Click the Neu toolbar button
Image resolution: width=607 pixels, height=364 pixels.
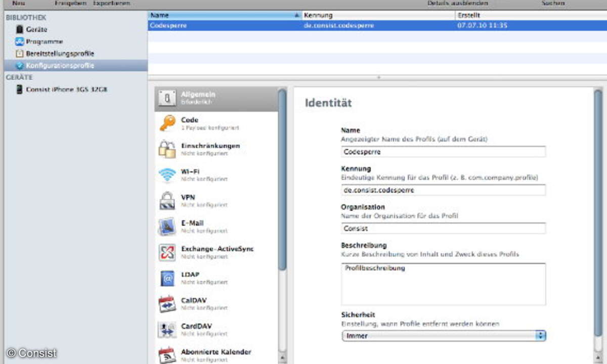click(19, 3)
